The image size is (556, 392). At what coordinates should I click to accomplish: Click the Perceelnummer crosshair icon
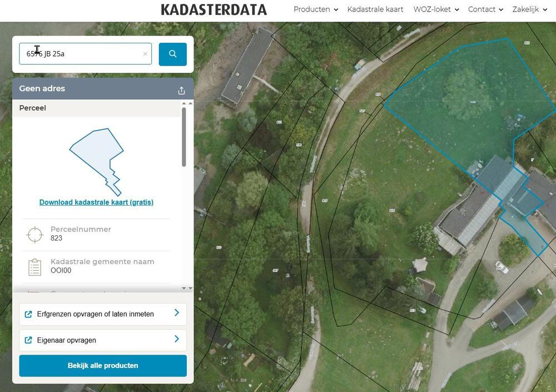point(34,234)
